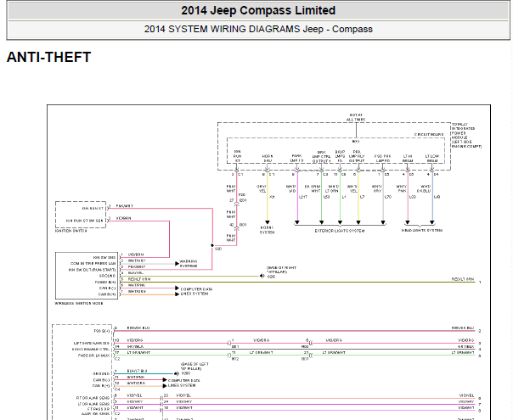Click the 'WHT/DK BLU' wire label
The width and height of the screenshot is (513, 420).
pyautogui.click(x=424, y=188)
